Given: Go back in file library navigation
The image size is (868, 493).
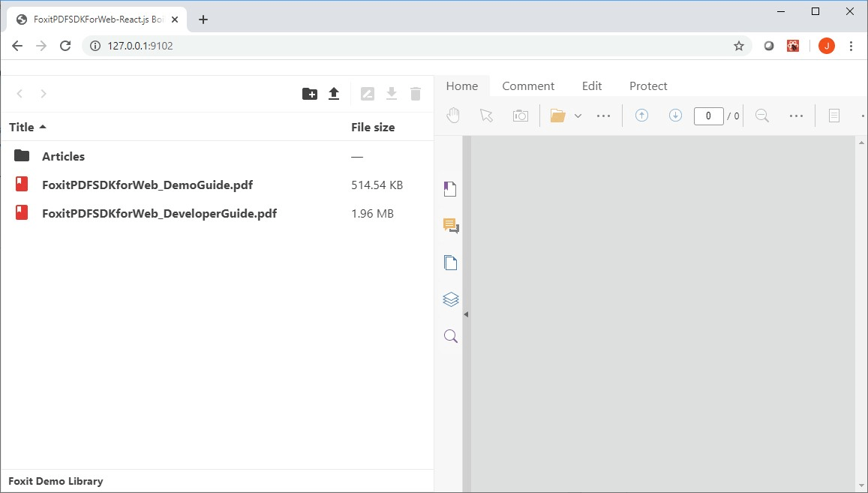Looking at the screenshot, I should pos(20,94).
